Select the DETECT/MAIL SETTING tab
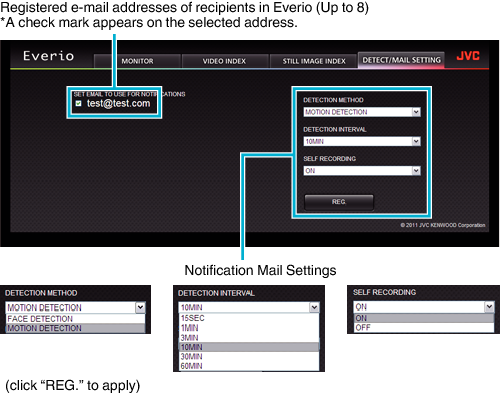500x398 pixels. pos(401,60)
